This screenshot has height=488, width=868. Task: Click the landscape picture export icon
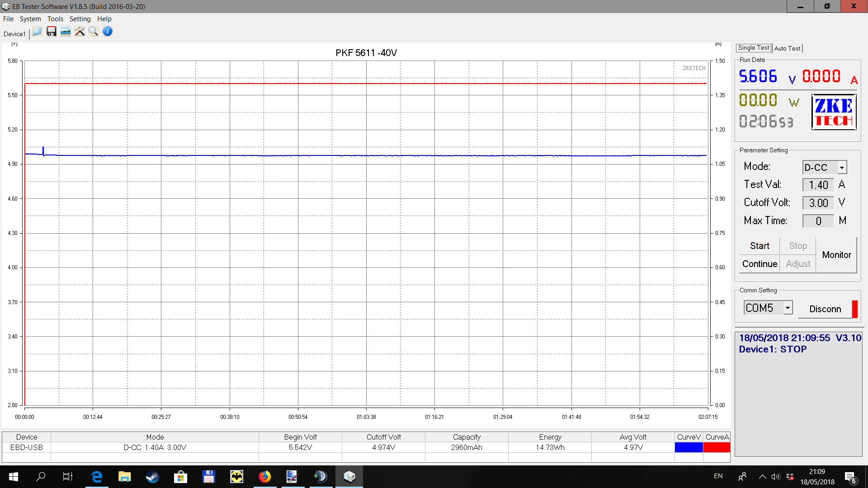66,31
